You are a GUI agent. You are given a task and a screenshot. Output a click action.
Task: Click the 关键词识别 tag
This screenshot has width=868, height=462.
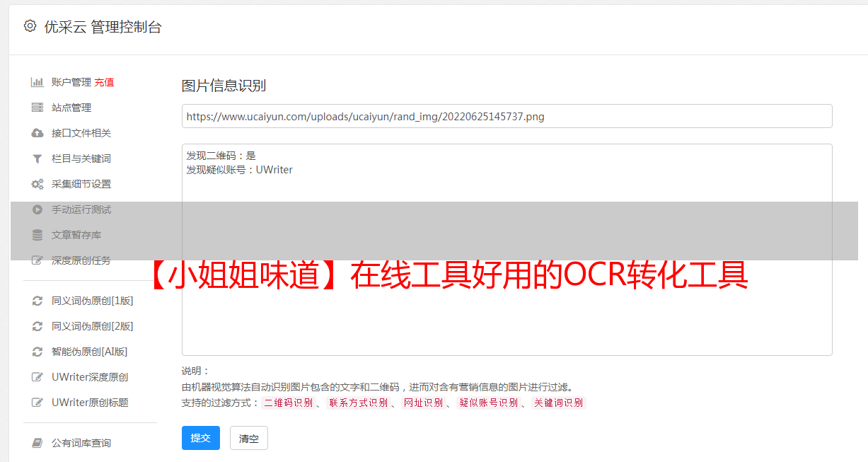pos(559,403)
